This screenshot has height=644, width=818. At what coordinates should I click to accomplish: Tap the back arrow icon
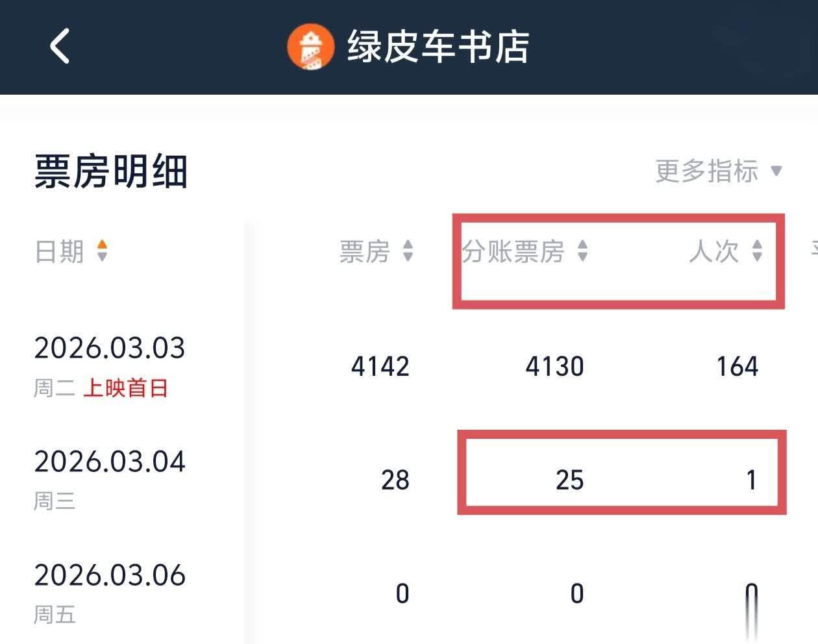click(60, 47)
